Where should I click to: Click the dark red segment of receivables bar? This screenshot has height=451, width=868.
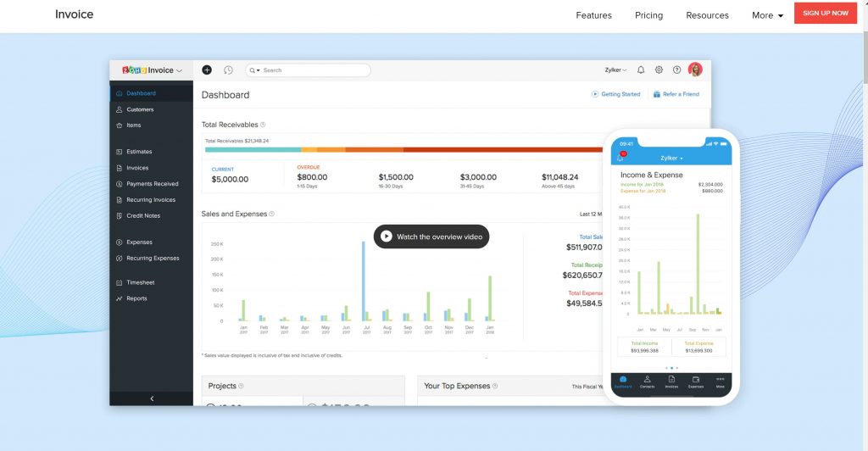(503, 149)
